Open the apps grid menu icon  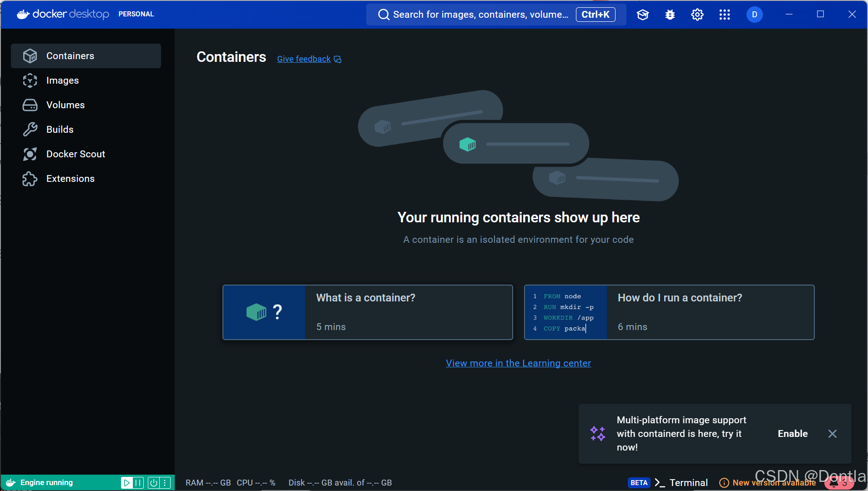pos(724,15)
